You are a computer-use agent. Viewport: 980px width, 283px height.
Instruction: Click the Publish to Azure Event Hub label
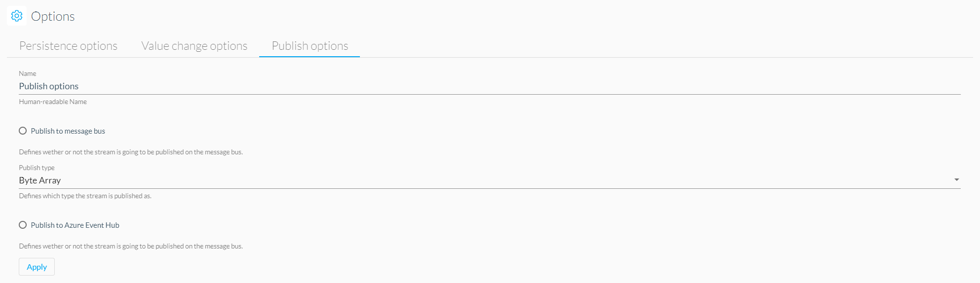pos(75,225)
